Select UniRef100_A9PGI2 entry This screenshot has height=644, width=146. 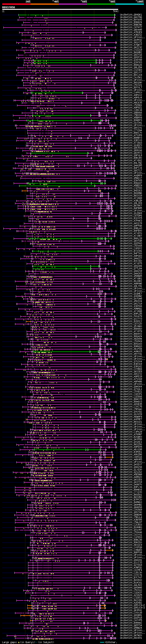[x=131, y=95]
